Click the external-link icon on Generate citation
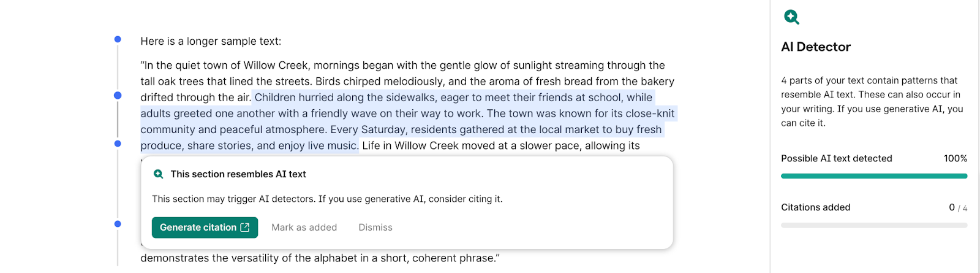The width and height of the screenshot is (980, 273). point(245,228)
